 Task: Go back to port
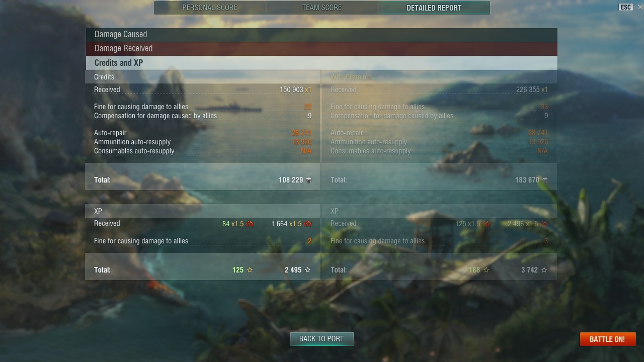(321, 339)
